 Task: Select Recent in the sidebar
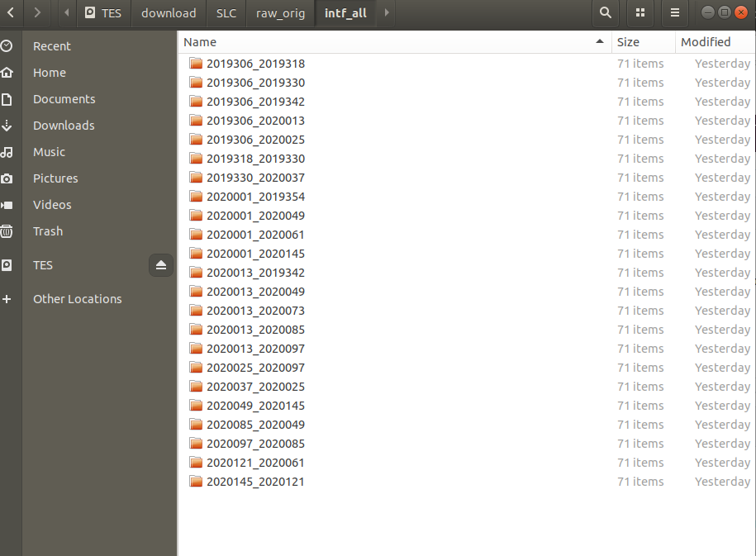click(x=50, y=45)
